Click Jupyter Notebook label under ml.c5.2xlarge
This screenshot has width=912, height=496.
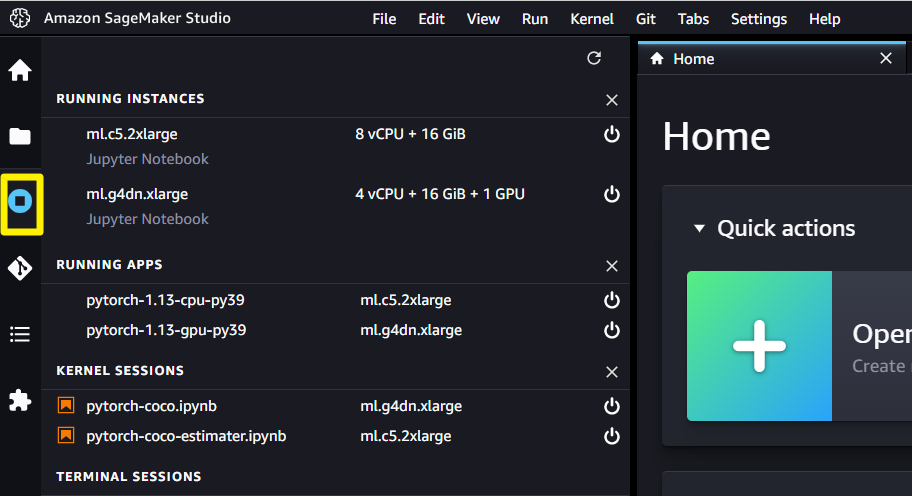pyautogui.click(x=147, y=159)
